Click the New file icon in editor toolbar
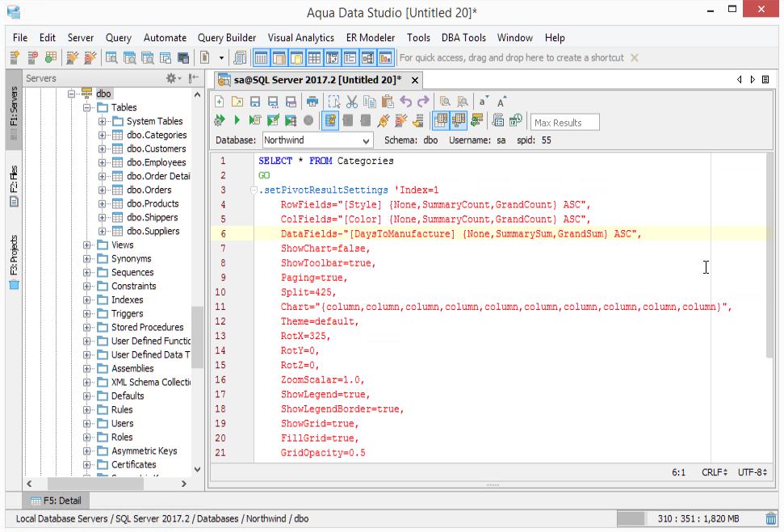784x532 pixels. pos(219,102)
